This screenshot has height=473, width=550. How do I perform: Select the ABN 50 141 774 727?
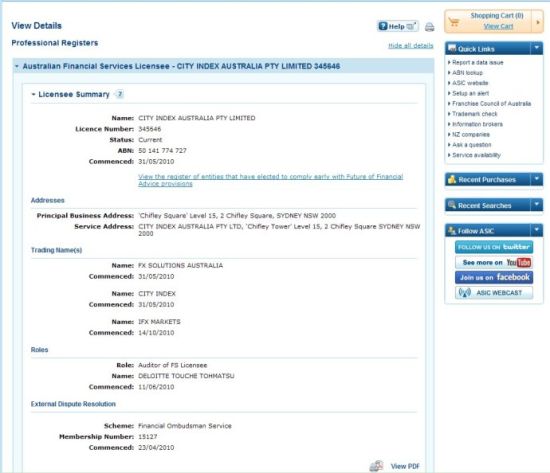162,151
